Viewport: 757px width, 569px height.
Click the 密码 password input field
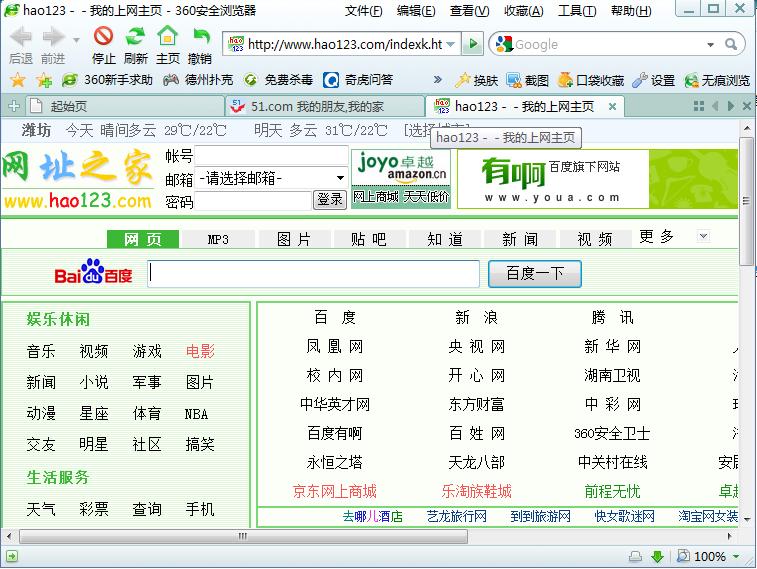(x=253, y=200)
